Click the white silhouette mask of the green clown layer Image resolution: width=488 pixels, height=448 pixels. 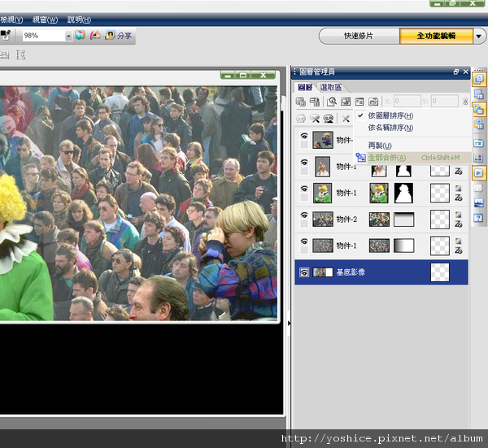point(403,193)
